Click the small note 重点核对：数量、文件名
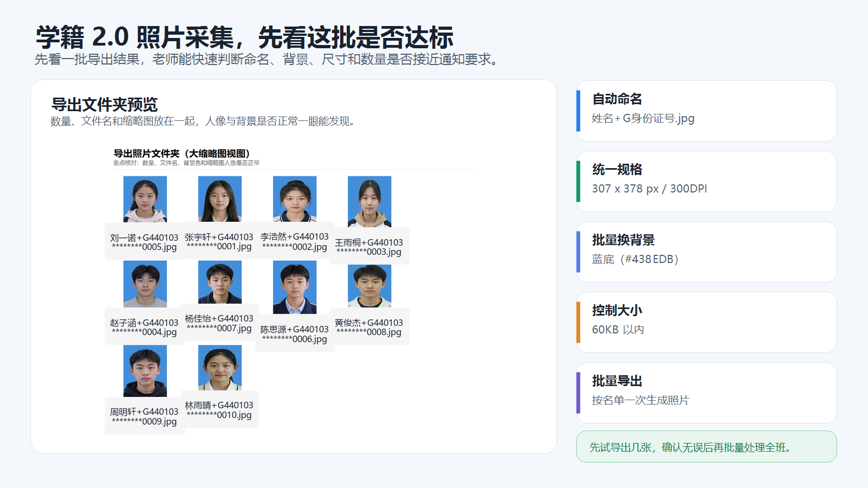The image size is (868, 488). (186, 163)
